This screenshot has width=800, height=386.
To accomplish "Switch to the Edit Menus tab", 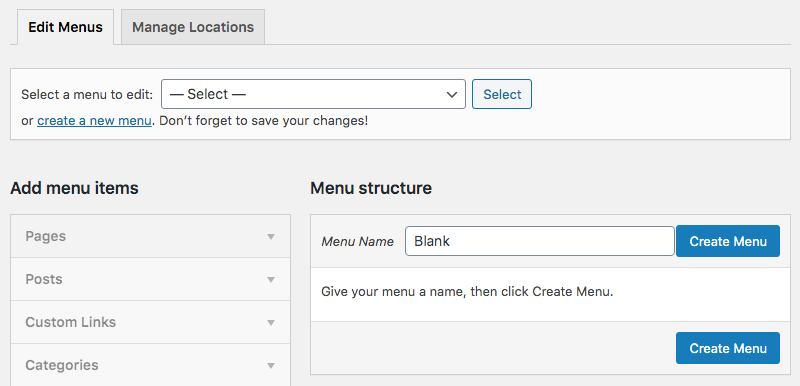I will tap(65, 27).
